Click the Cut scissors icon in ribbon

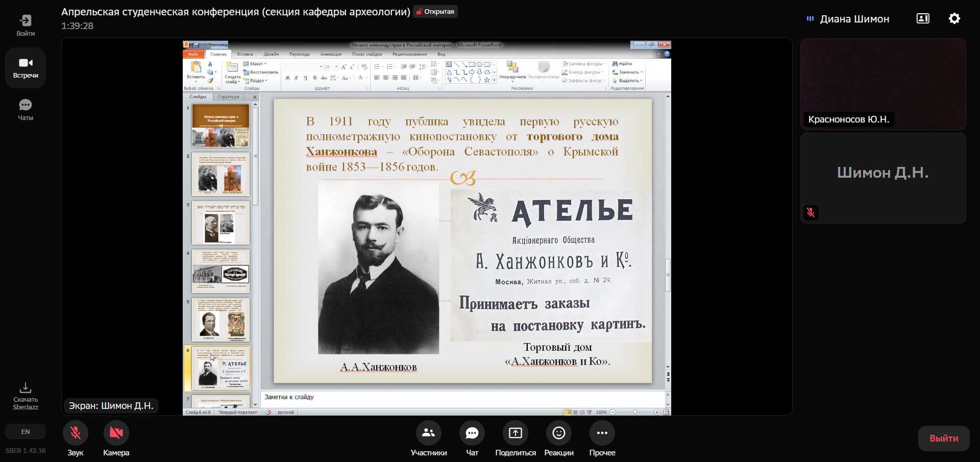pyautogui.click(x=210, y=64)
